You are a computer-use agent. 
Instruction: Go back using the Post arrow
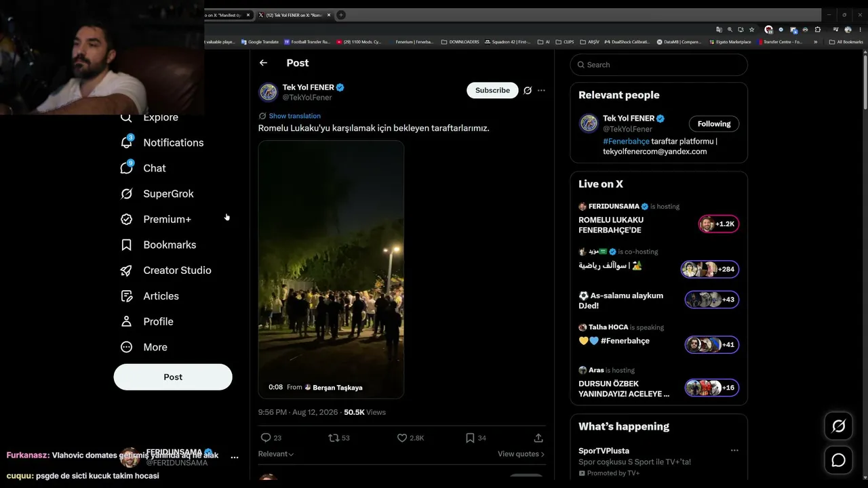click(x=263, y=63)
